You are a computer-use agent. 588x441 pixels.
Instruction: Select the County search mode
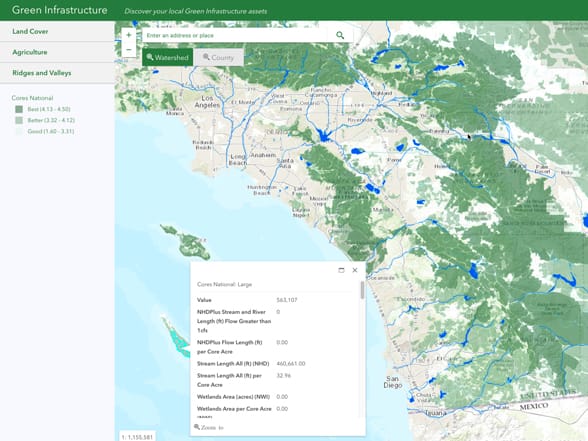[219, 57]
